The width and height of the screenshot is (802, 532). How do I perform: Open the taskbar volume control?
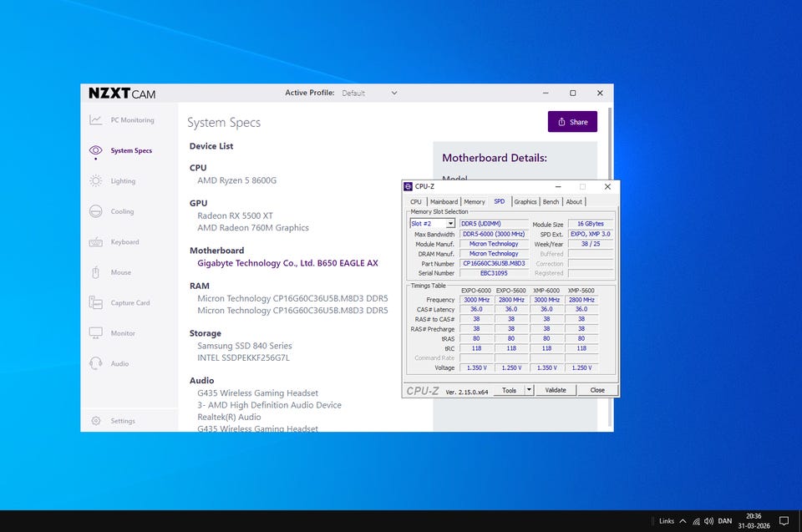709,521
